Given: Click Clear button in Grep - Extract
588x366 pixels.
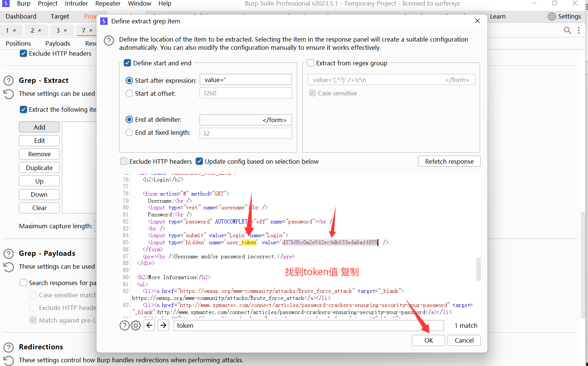Looking at the screenshot, I should pyautogui.click(x=39, y=208).
